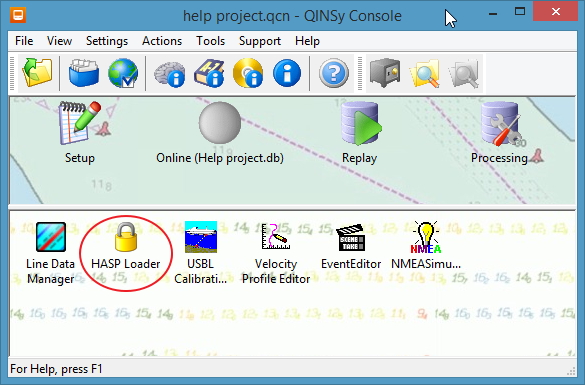Click the "For Help, press F1" status text
Screen dimensions: 585x385
click(x=56, y=369)
